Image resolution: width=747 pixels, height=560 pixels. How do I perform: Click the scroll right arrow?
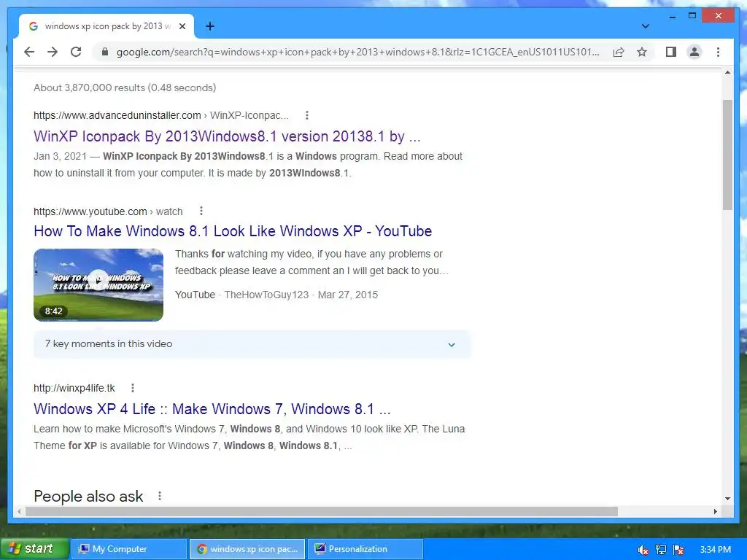715,511
